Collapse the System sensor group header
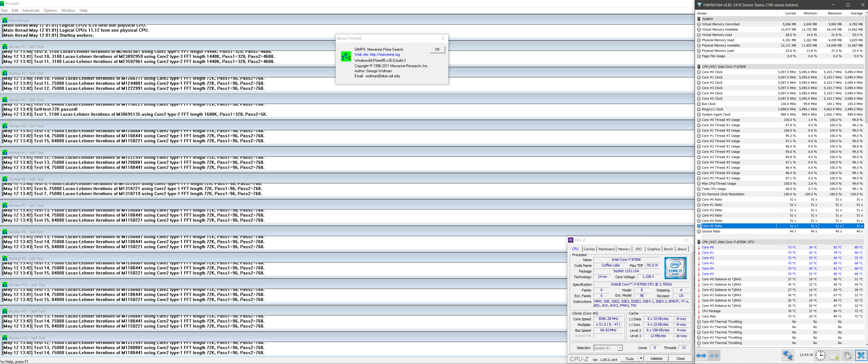The image size is (868, 364). 707,19
